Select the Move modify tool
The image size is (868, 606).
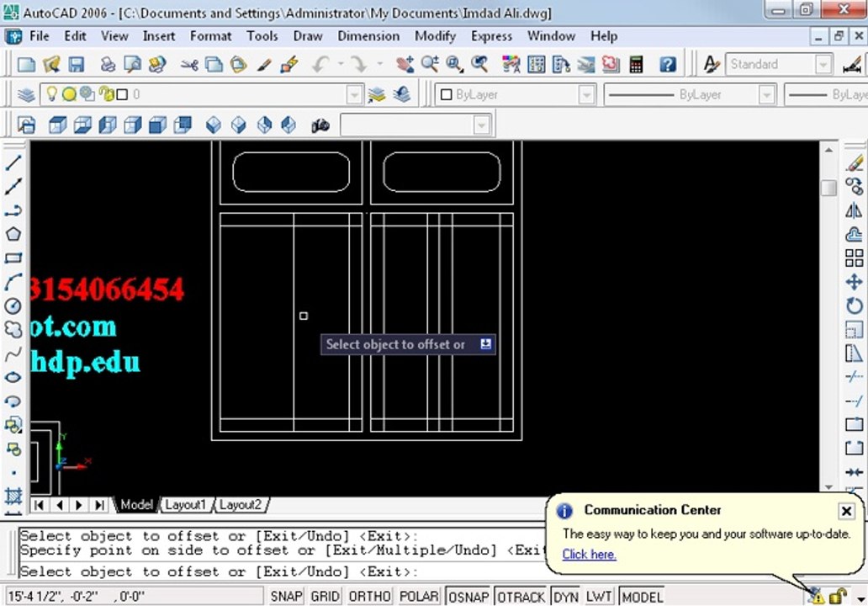click(855, 282)
